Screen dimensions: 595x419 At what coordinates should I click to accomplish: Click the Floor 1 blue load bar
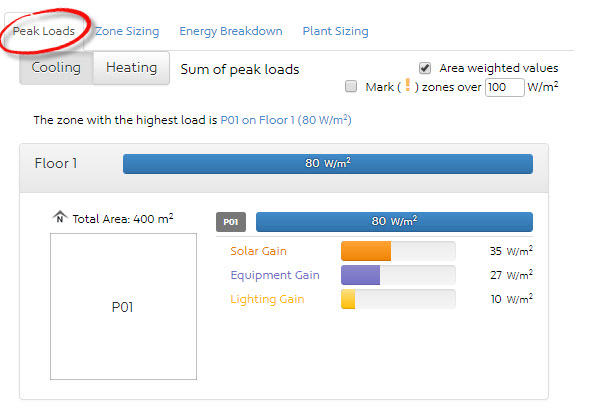point(328,164)
